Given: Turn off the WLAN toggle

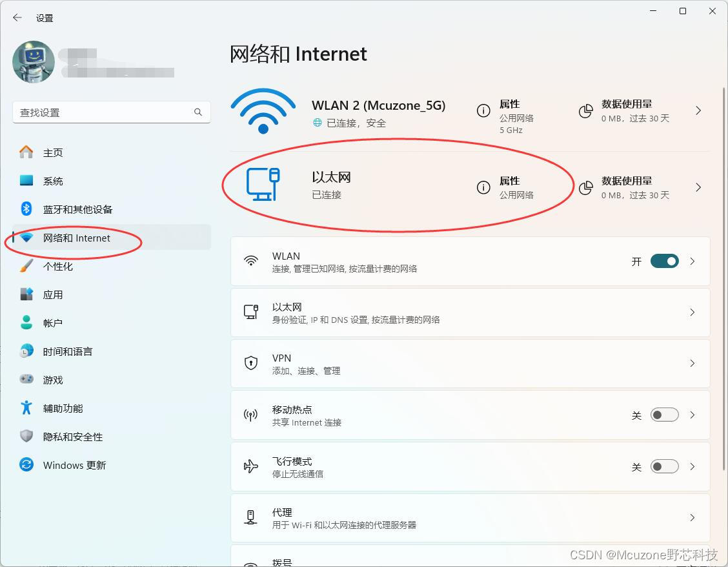Looking at the screenshot, I should pyautogui.click(x=664, y=261).
